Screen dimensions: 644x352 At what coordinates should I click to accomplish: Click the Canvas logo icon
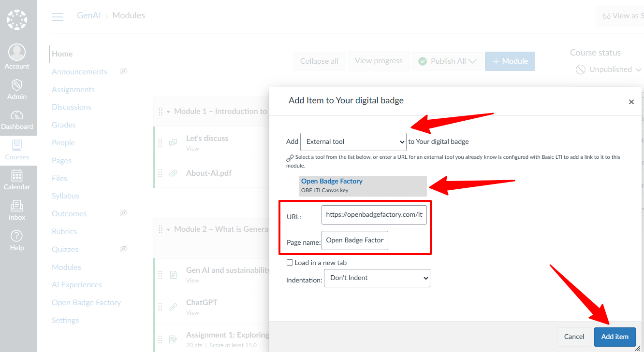[x=17, y=20]
